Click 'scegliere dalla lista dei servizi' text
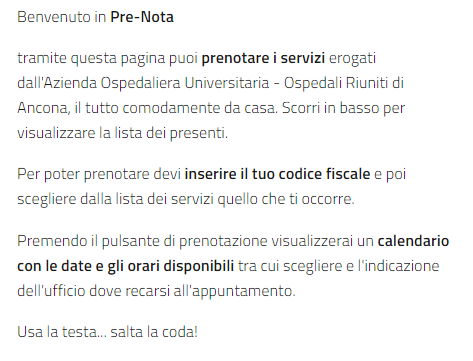473x361 pixels. point(115,199)
